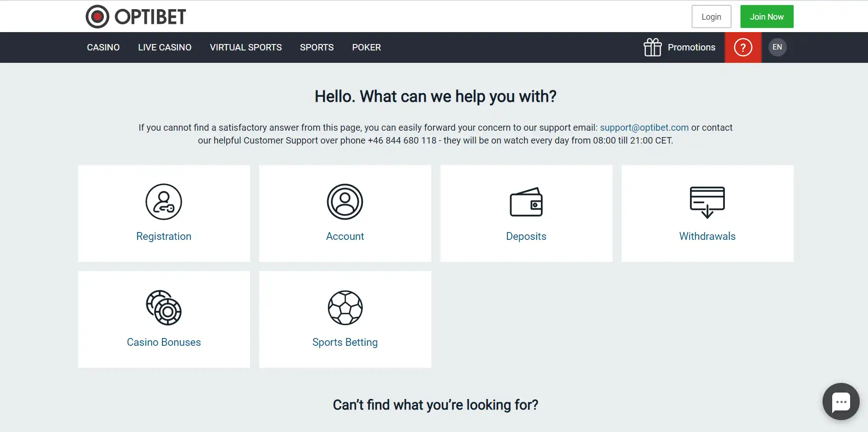Image resolution: width=868 pixels, height=432 pixels.
Task: Open Deposits via the wallet icon
Action: pos(526,202)
